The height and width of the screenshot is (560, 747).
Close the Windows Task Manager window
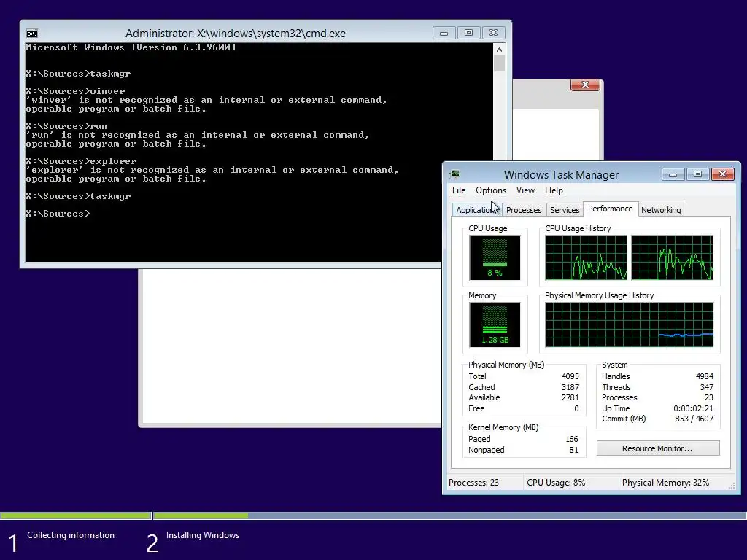pos(722,174)
